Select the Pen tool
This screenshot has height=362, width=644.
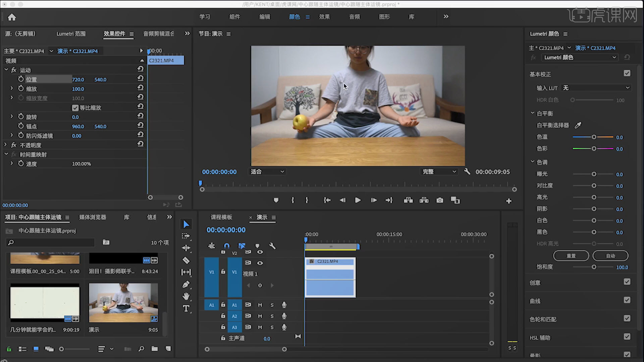[x=186, y=285]
